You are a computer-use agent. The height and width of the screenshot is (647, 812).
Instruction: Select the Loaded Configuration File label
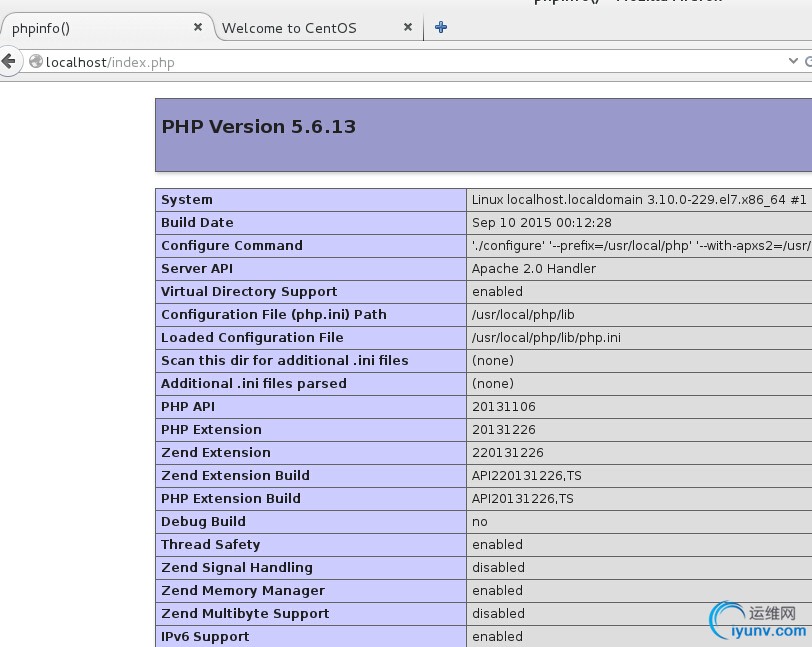[x=252, y=338]
